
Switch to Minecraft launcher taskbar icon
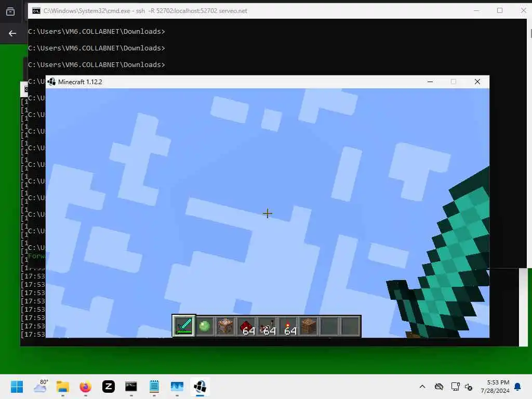pos(200,387)
